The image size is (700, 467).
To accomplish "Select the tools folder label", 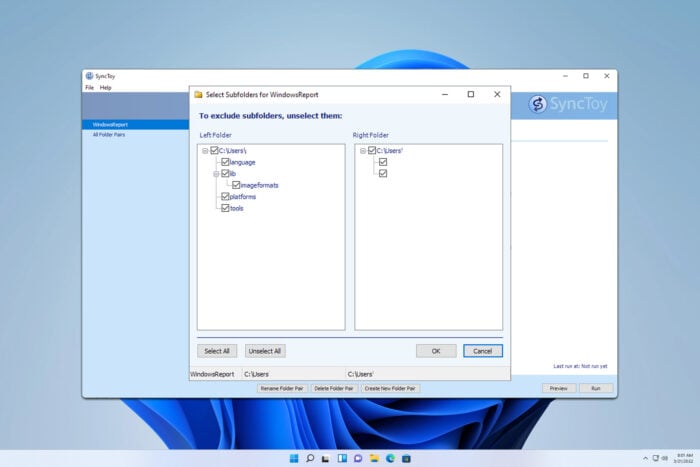I will pos(237,208).
